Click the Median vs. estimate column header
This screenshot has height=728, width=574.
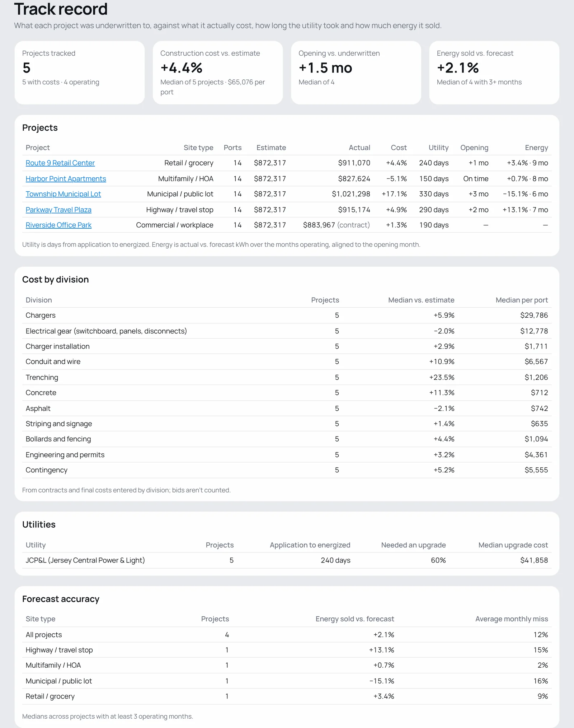coord(421,300)
